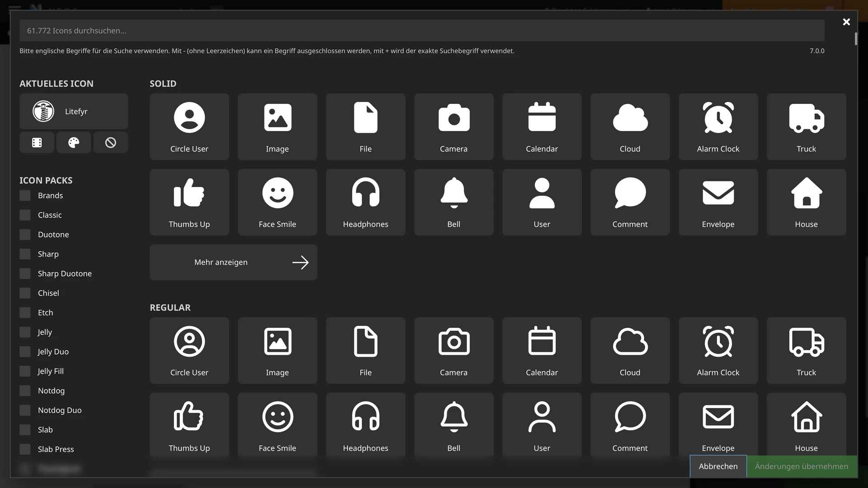Viewport: 868px width, 488px height.
Task: Click Abbrechen to cancel changes
Action: point(718,466)
